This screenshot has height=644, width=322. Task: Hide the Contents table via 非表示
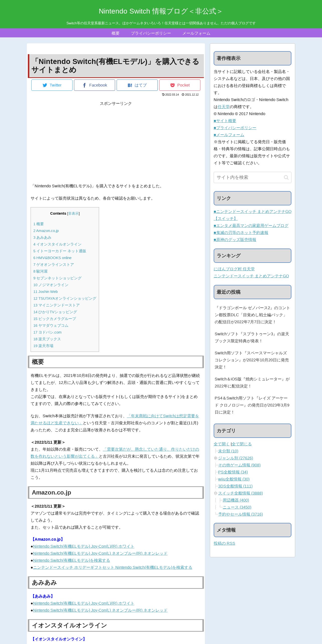73,213
